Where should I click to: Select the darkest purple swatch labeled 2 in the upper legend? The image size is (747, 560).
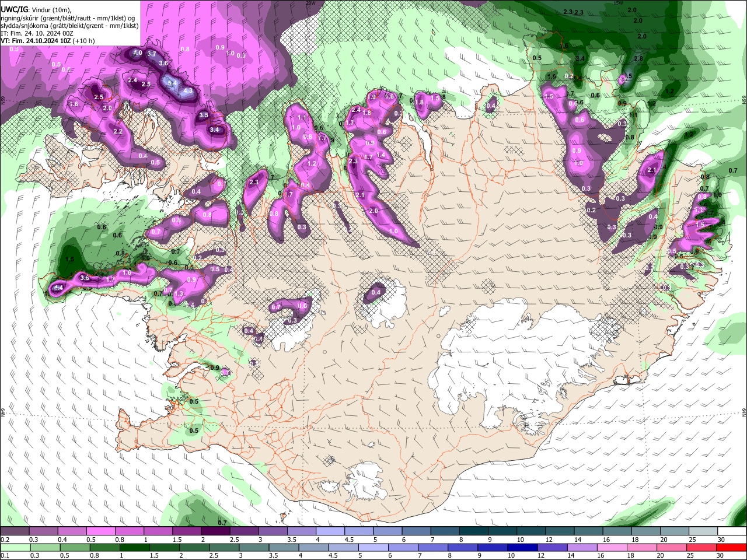click(215, 531)
